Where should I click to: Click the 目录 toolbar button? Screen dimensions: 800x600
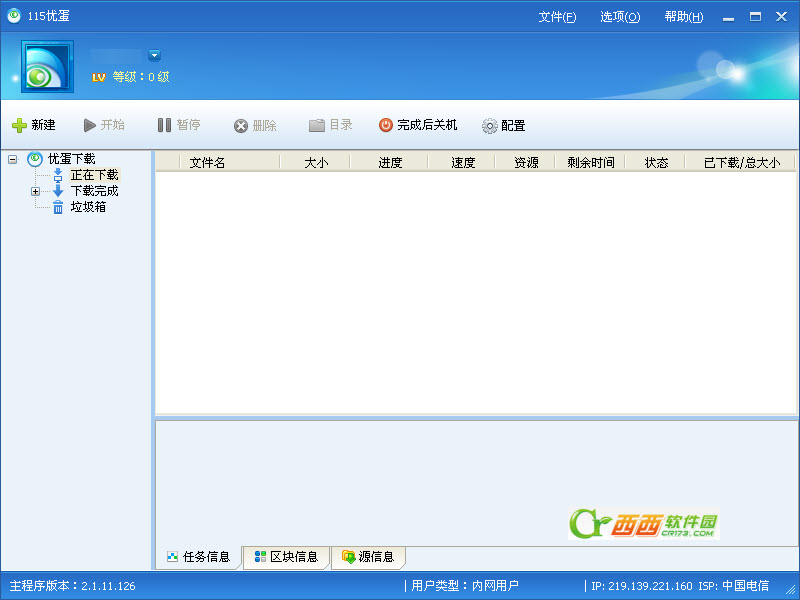tap(331, 125)
